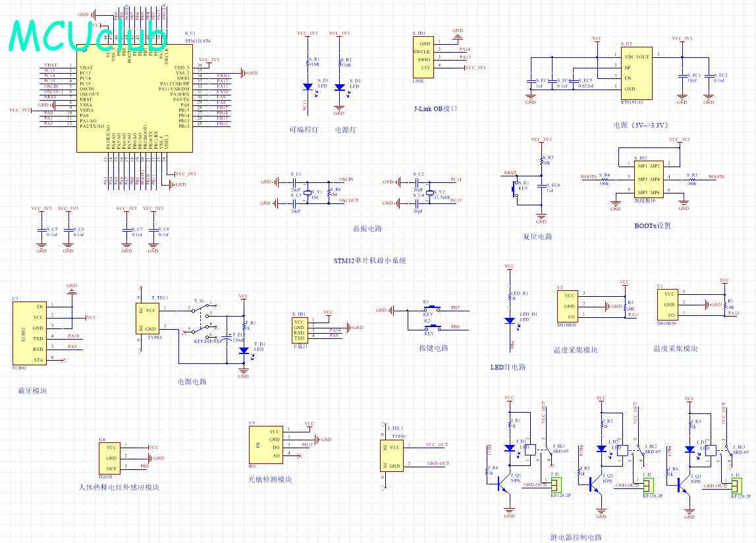The height and width of the screenshot is (543, 756).
Task: Select the ECB02 Bluetooth module U3
Action: pos(30,334)
